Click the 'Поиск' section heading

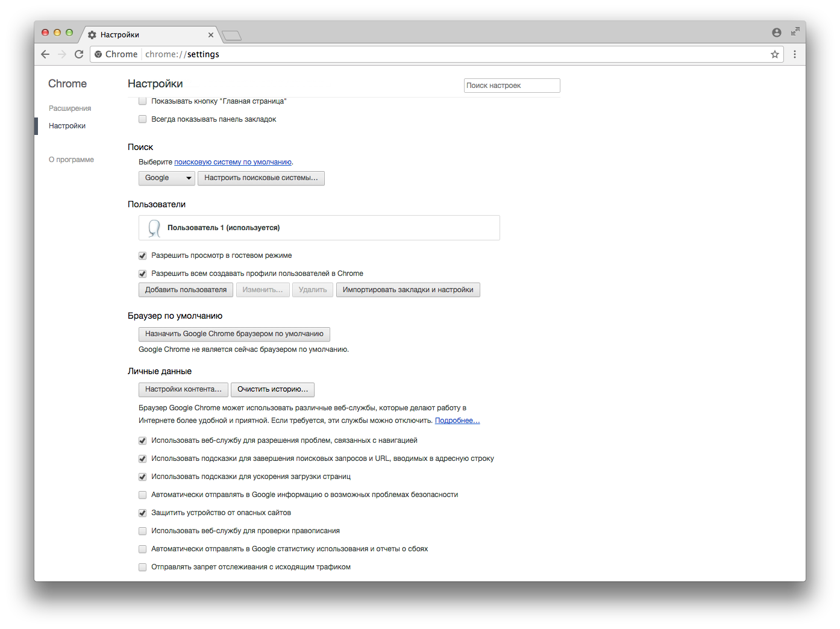click(x=140, y=147)
